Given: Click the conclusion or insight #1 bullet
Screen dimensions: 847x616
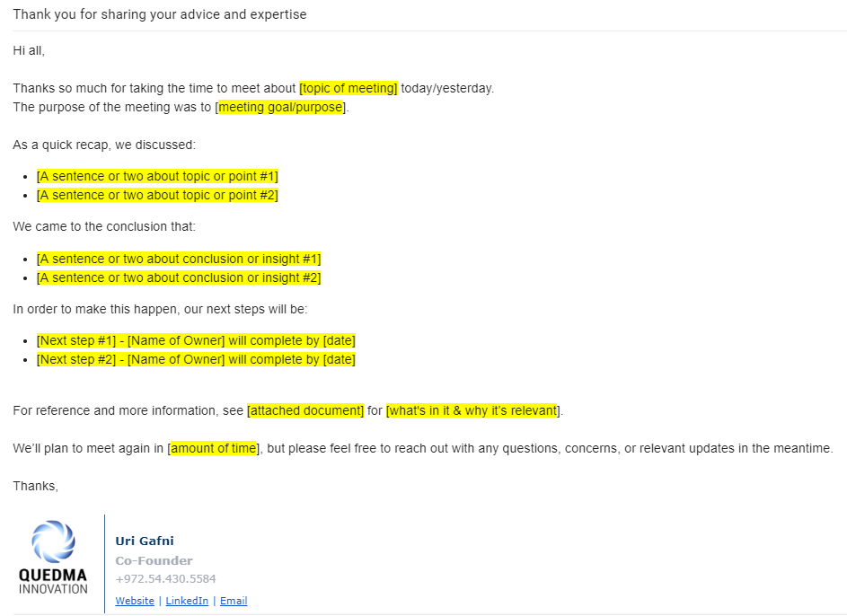Looking at the screenshot, I should click(179, 260).
